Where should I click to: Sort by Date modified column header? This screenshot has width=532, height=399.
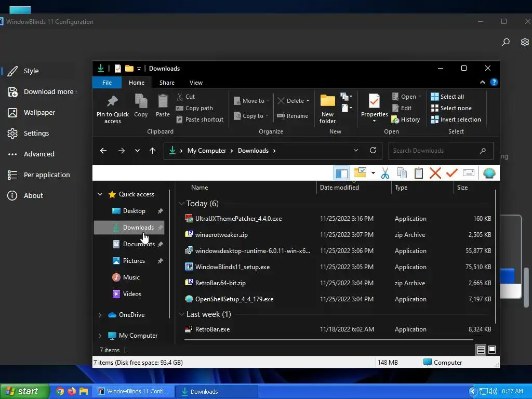[x=339, y=187]
